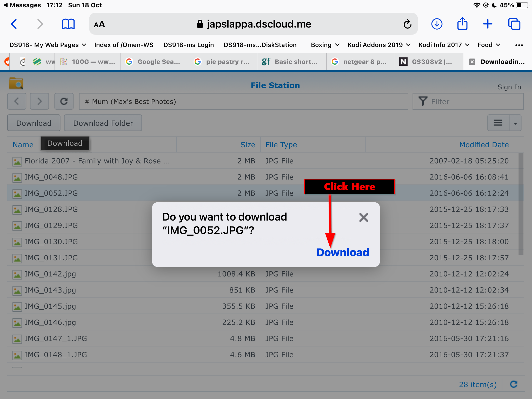This screenshot has width=532, height=399.
Task: Click the File Station folder search icon
Action: point(16,83)
